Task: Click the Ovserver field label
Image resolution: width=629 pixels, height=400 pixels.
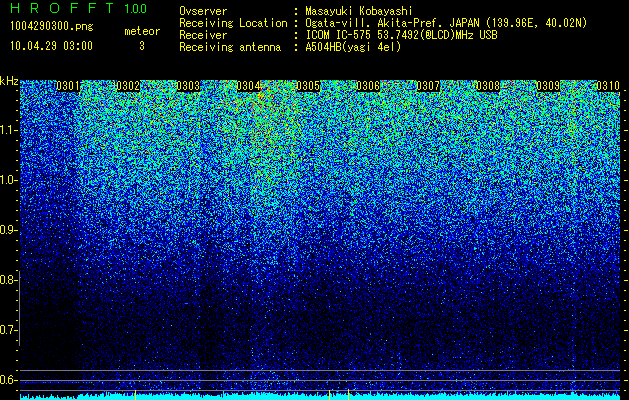Action: coord(203,11)
